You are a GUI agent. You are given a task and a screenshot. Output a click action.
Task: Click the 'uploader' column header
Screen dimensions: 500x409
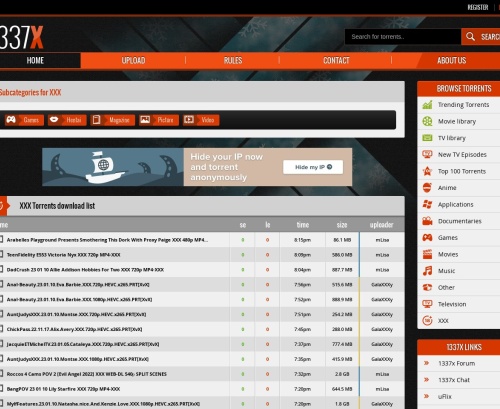381,225
